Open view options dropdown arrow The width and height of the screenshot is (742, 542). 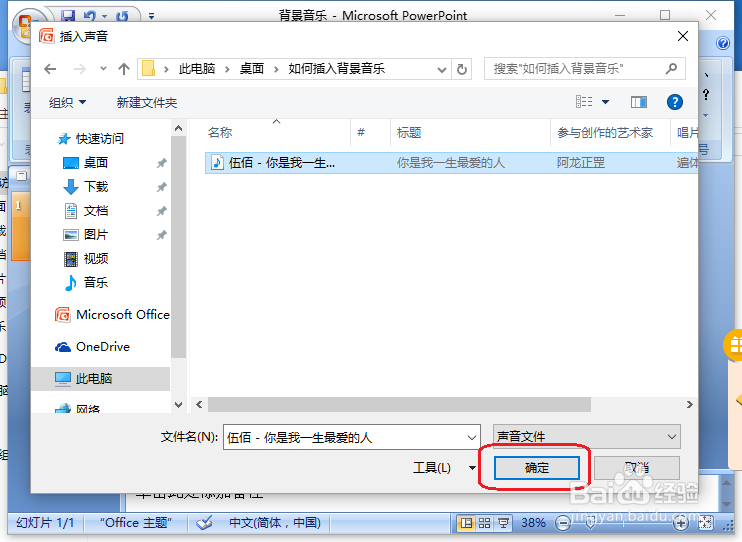tap(605, 102)
